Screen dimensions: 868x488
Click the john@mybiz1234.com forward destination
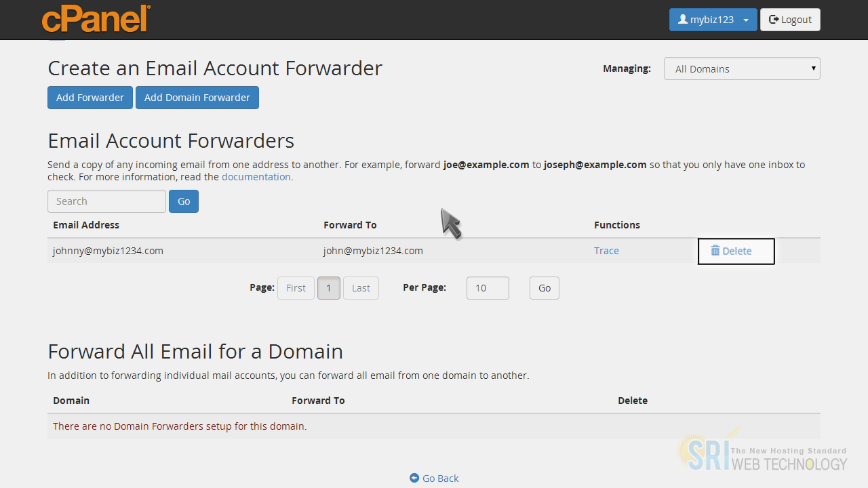[x=373, y=251]
